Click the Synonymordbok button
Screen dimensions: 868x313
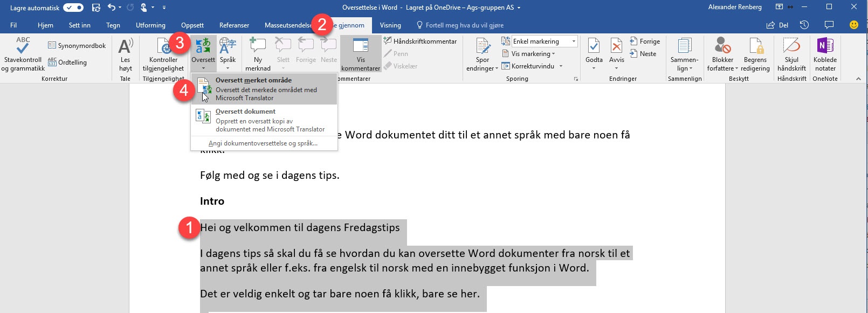[x=77, y=46]
